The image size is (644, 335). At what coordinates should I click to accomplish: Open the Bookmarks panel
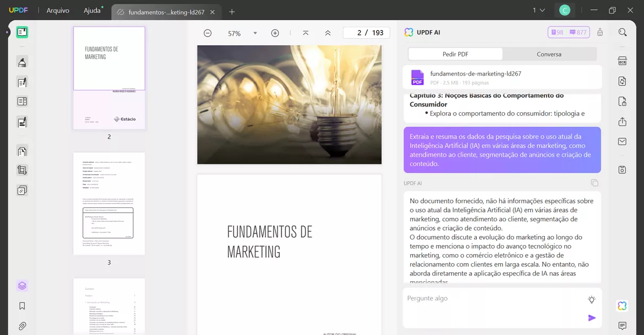point(21,306)
